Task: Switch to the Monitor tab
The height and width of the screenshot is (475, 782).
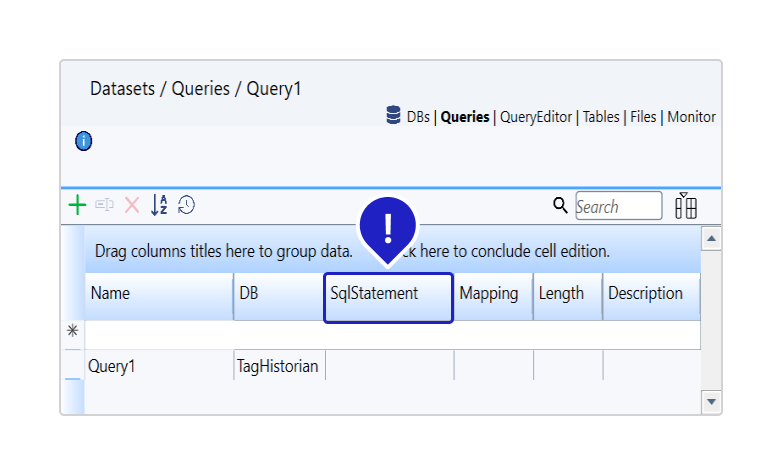Action: 691,117
